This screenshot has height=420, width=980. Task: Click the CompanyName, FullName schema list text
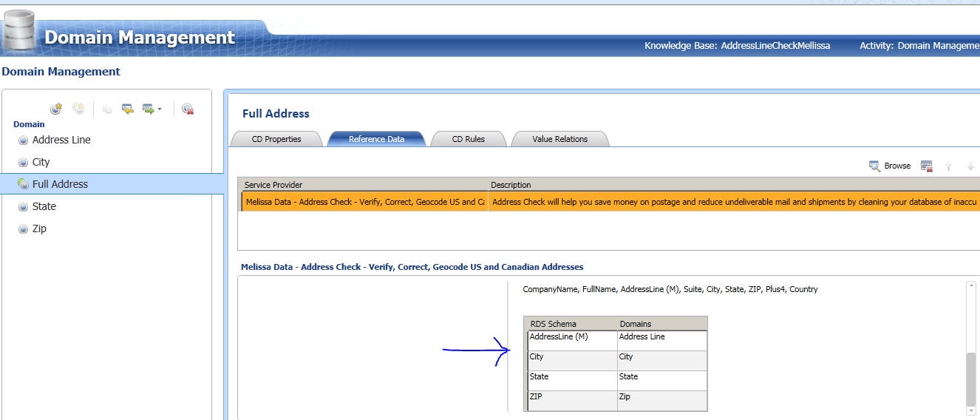point(670,289)
